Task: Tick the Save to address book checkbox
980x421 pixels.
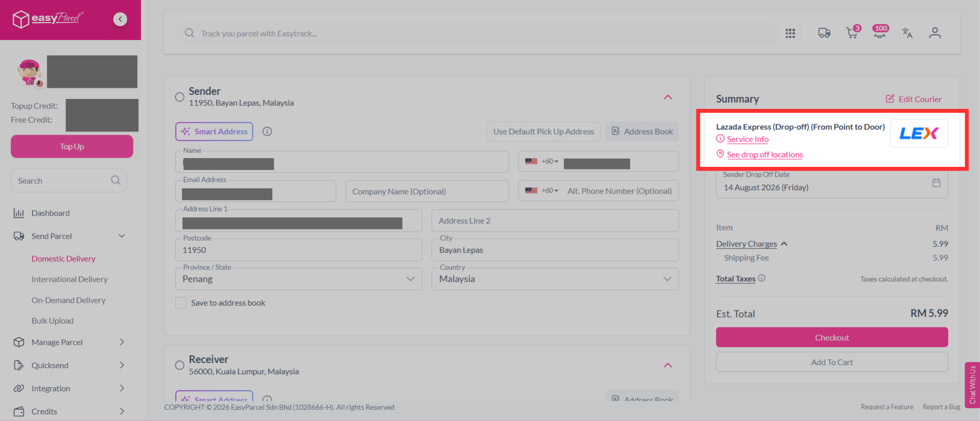Action: [x=181, y=303]
